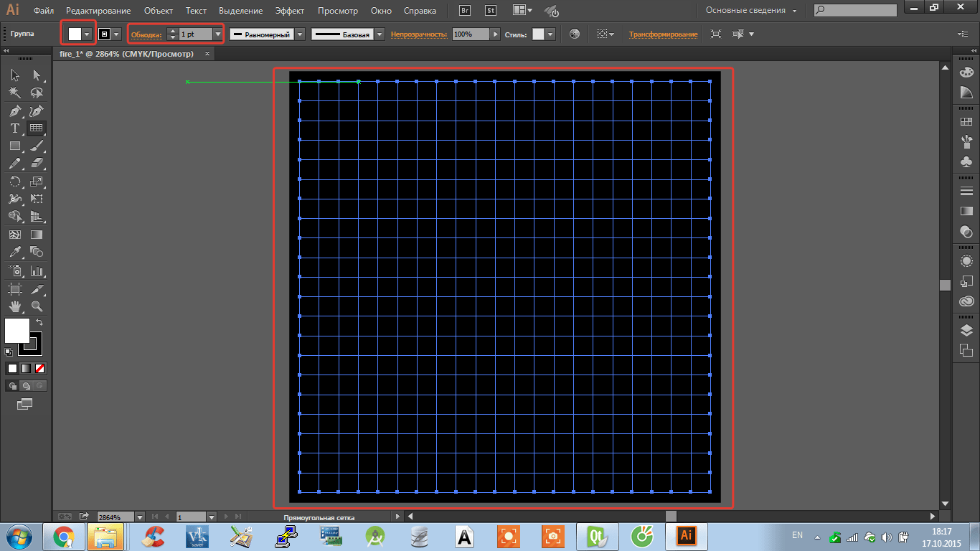Open Adobe Stock via the St icon
This screenshot has height=551, width=980.
click(491, 11)
